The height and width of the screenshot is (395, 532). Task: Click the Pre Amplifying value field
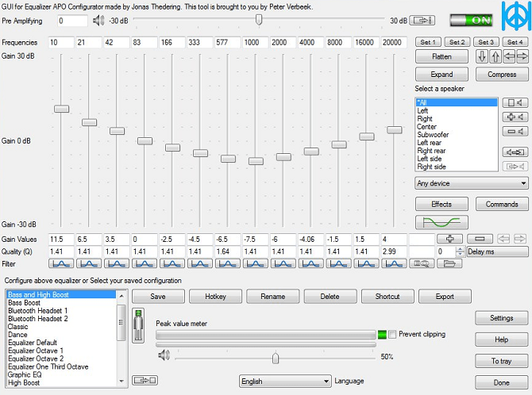point(72,21)
